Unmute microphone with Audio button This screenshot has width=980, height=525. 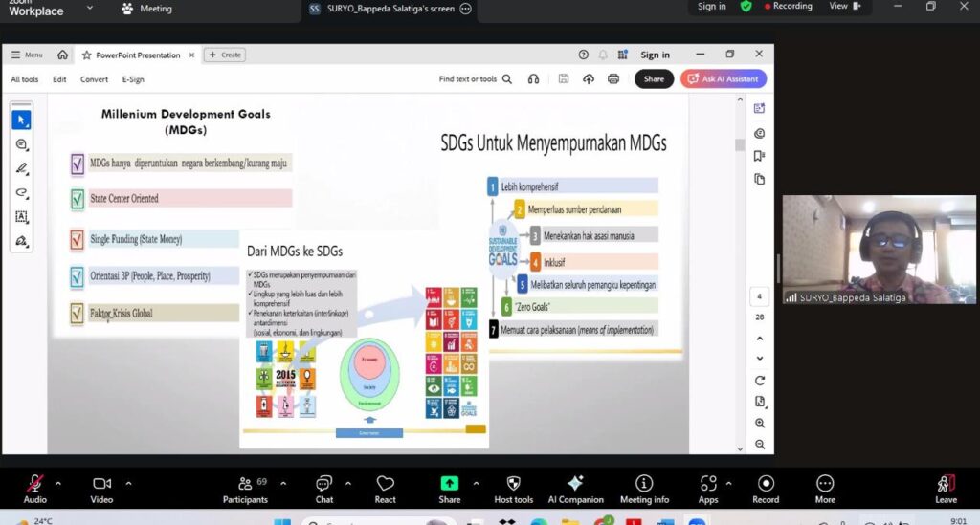pos(35,489)
